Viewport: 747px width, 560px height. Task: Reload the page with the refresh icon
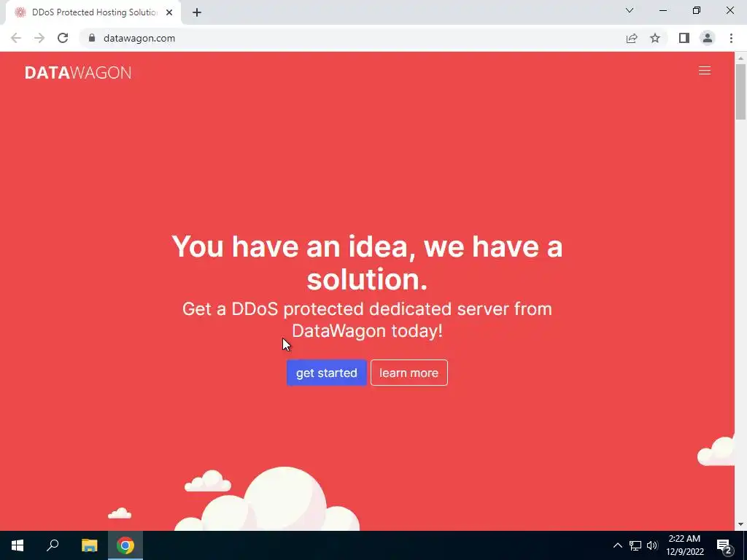[63, 38]
